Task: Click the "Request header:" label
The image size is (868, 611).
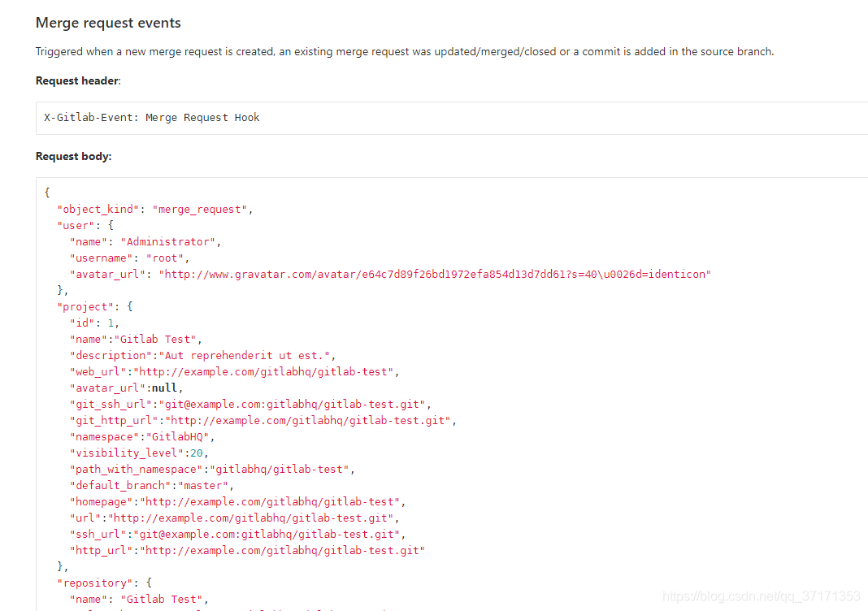Action: coord(77,80)
